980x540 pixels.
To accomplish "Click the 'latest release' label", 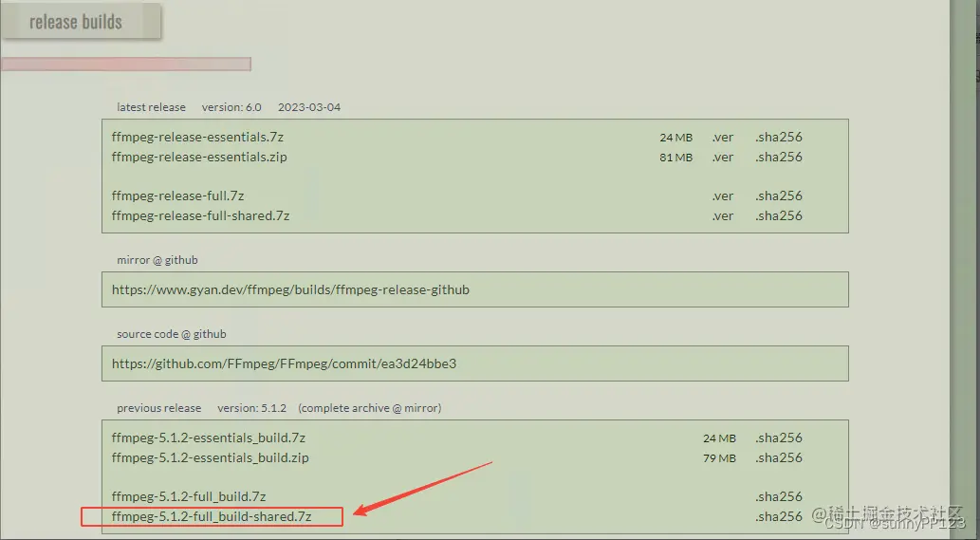I will [151, 107].
